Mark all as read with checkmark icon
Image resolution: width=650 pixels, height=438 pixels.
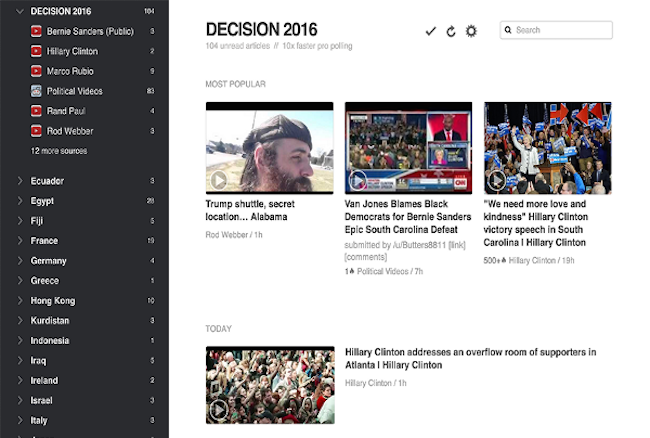431,31
